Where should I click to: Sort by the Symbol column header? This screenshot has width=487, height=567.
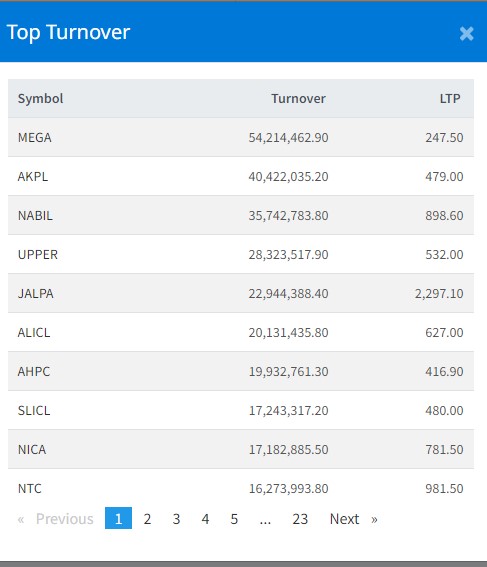point(40,98)
